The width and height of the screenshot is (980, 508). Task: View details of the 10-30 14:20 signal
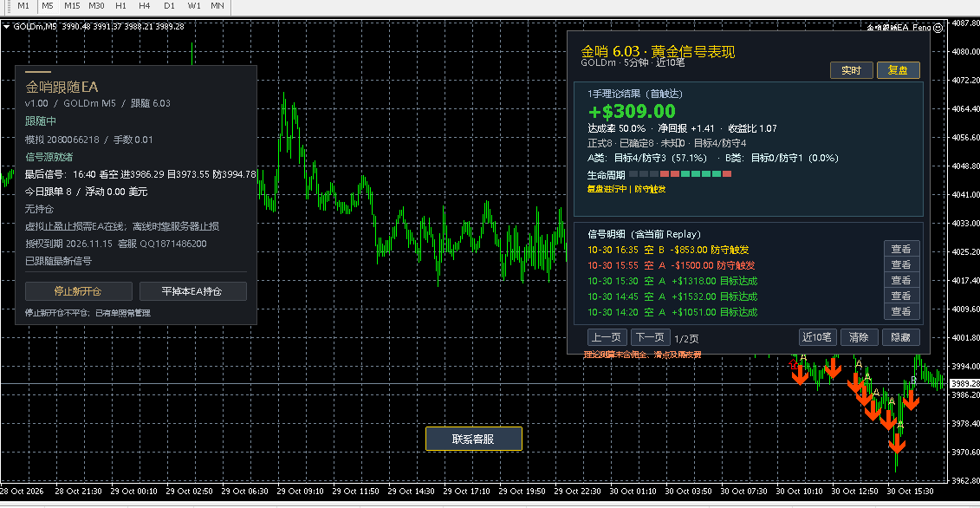pyautogui.click(x=901, y=311)
